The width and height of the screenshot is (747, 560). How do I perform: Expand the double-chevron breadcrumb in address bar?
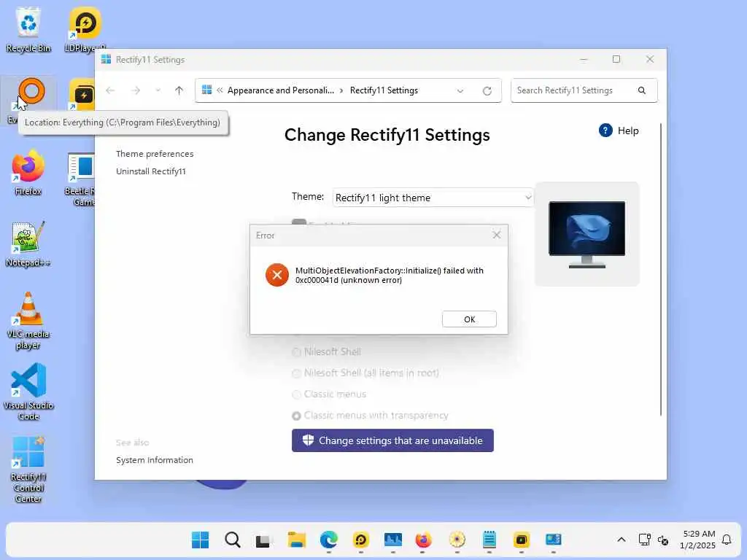point(220,90)
